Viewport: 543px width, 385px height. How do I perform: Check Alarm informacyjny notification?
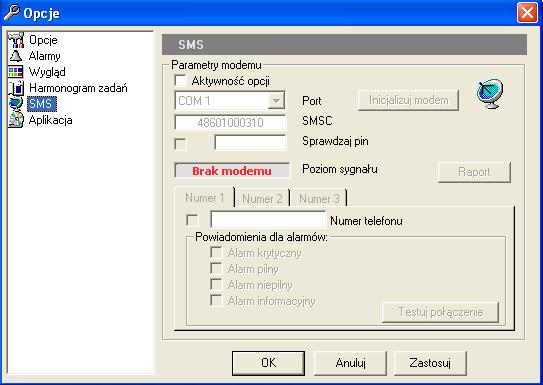(216, 300)
